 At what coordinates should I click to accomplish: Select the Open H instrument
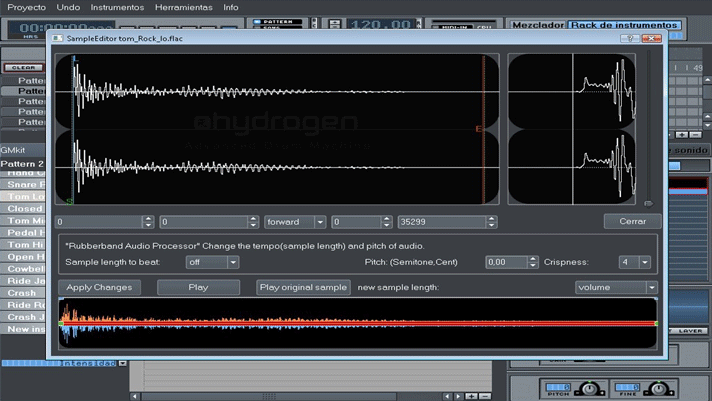23,257
